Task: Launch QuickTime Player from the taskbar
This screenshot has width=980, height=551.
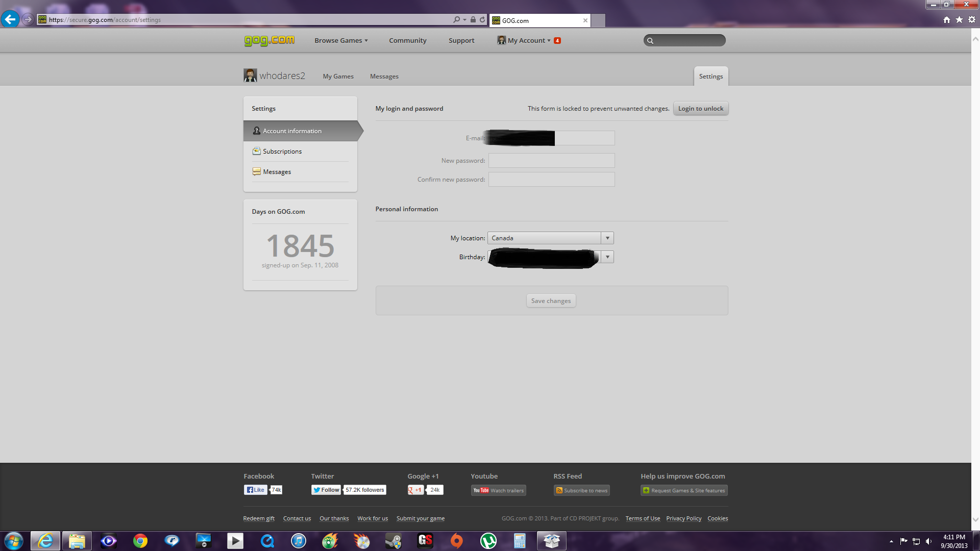Action: tap(267, 541)
